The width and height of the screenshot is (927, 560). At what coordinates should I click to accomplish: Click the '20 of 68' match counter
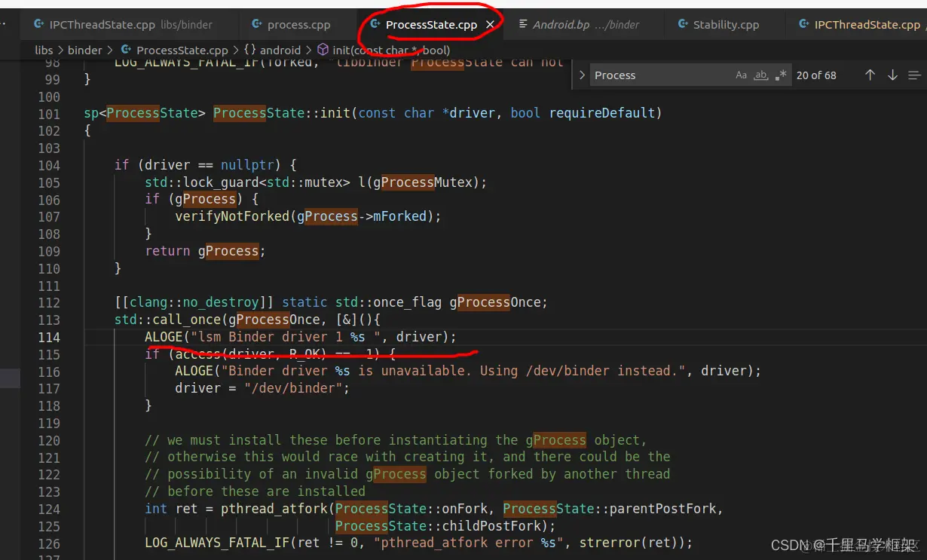tap(816, 75)
